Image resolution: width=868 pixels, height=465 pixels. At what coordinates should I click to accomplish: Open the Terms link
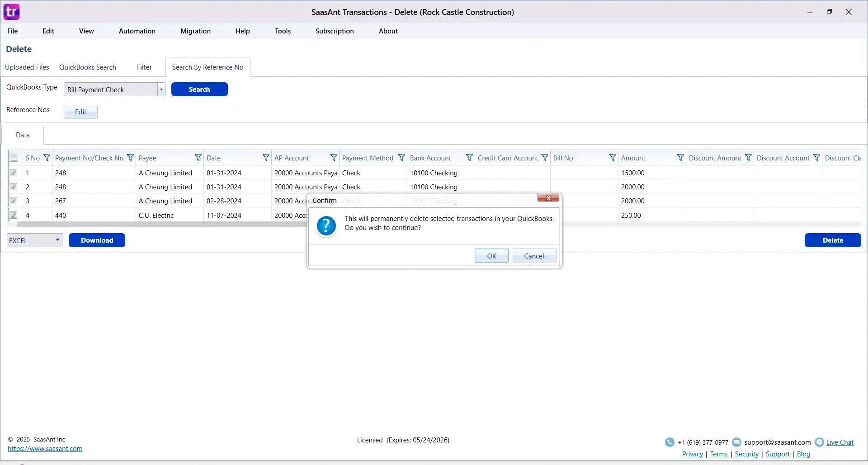point(719,454)
